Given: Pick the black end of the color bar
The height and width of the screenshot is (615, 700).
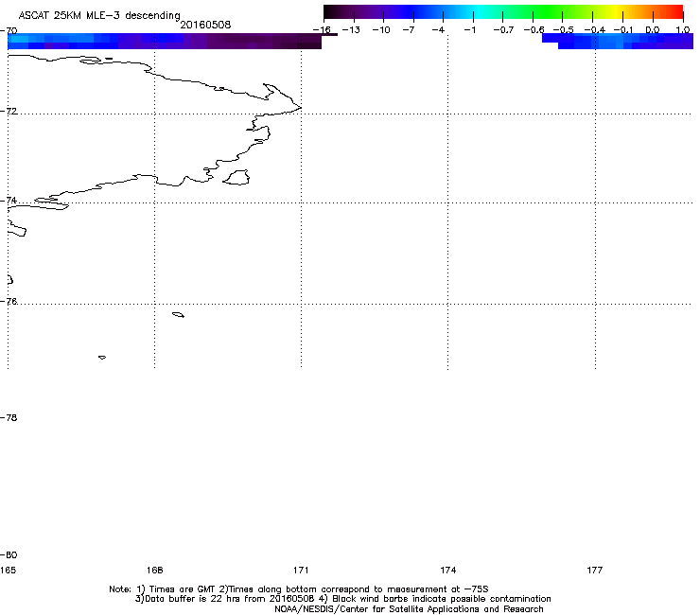Looking at the screenshot, I should pyautogui.click(x=333, y=11).
